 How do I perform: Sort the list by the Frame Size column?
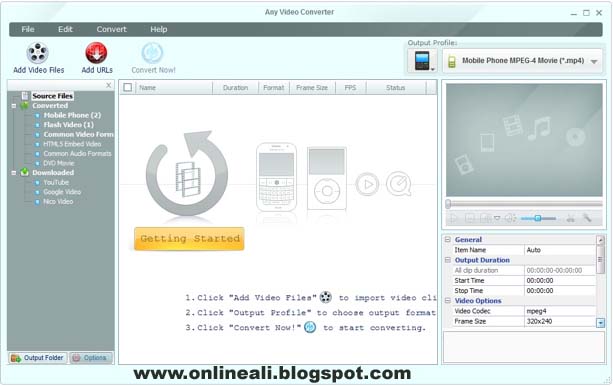coord(312,88)
